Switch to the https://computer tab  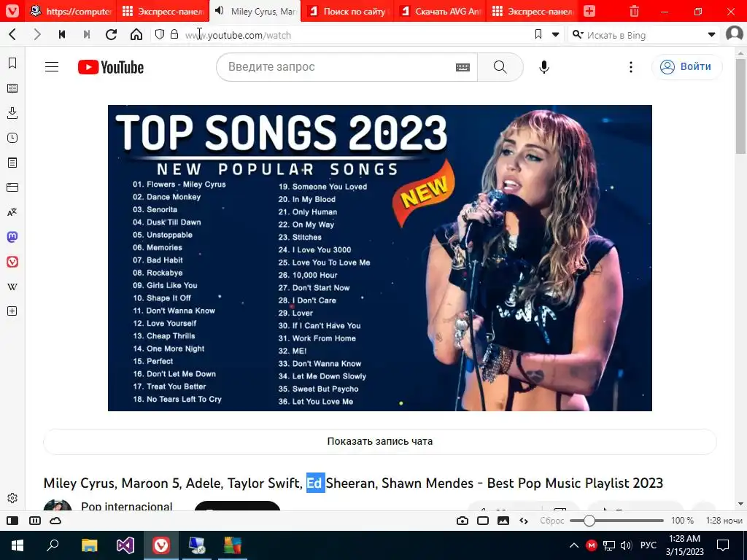[70, 11]
